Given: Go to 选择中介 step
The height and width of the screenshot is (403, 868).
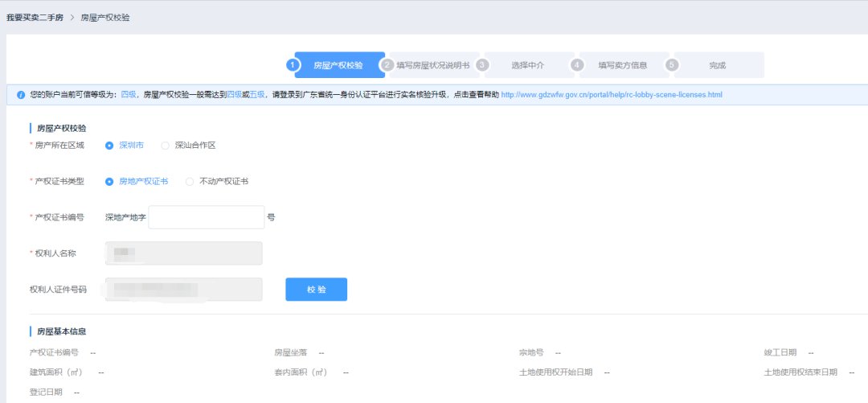Looking at the screenshot, I should (527, 65).
